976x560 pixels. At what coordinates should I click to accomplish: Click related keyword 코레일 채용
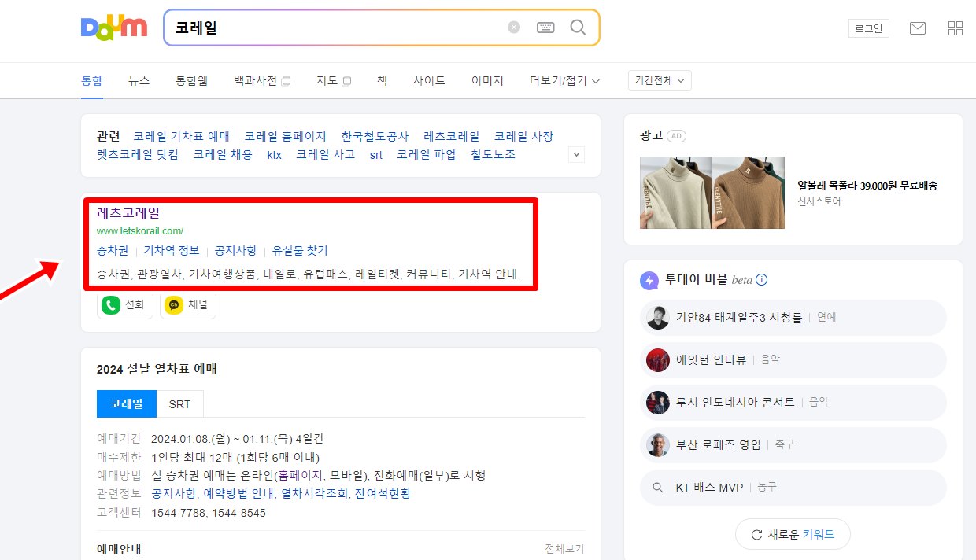(x=223, y=154)
